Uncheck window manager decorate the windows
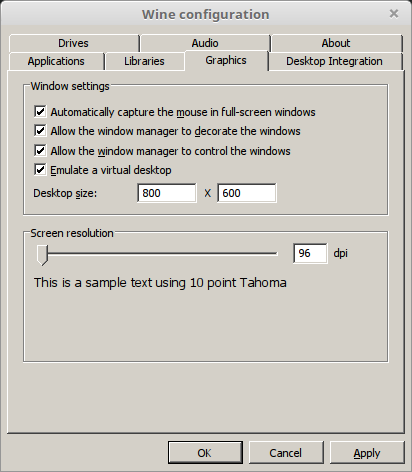This screenshot has height=472, width=412. click(x=40, y=131)
